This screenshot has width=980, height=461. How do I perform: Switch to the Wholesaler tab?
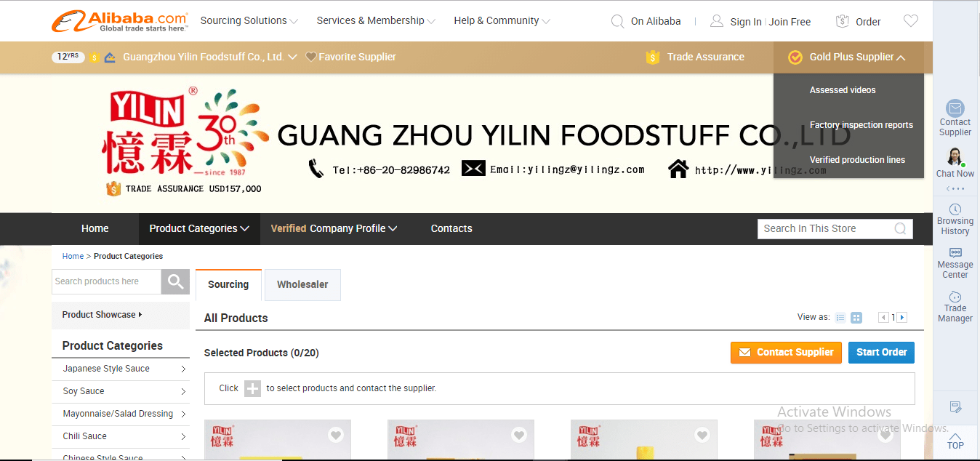coord(302,284)
